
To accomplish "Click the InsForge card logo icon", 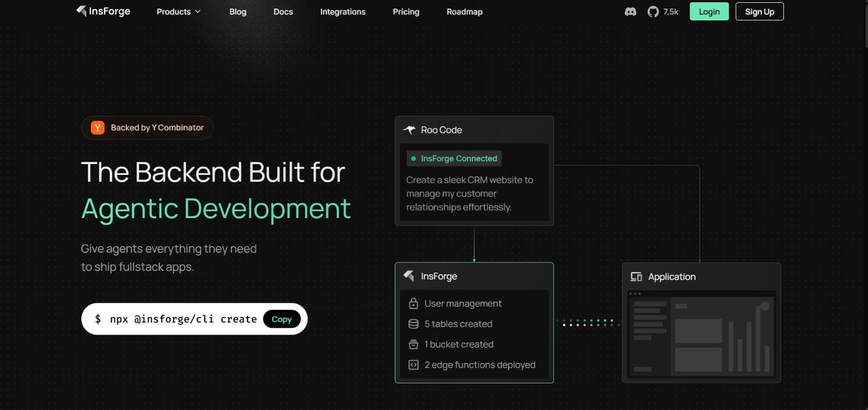I will (408, 276).
